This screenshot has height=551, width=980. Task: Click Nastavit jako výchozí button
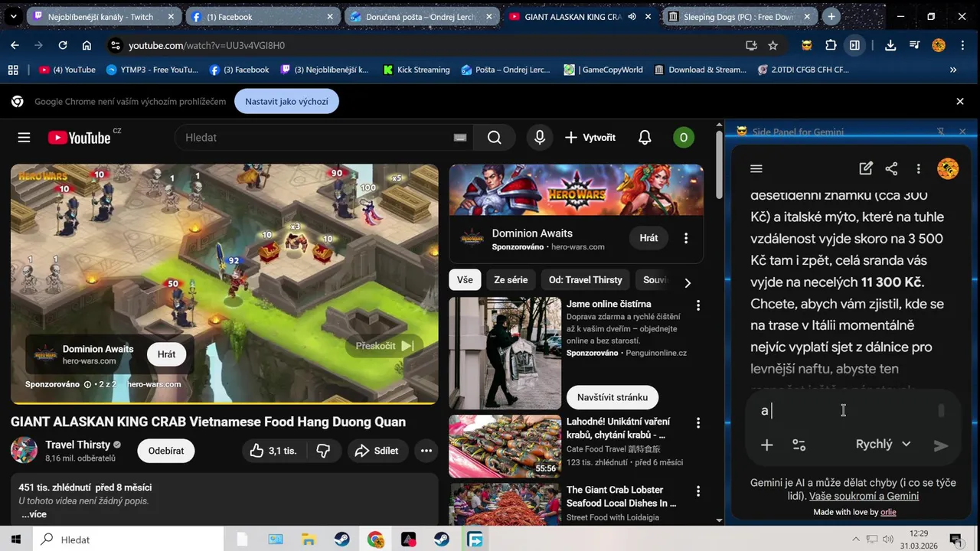point(286,101)
